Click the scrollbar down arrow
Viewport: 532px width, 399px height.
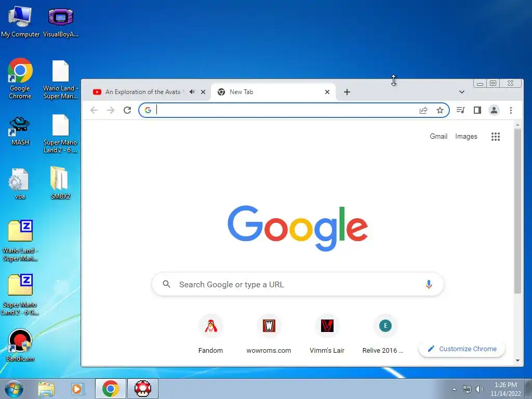click(517, 361)
